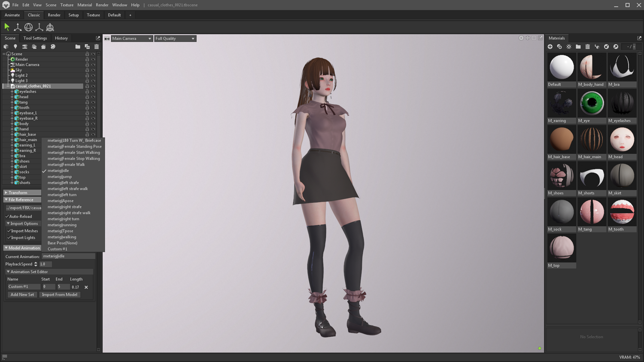Create a new material folder

point(578,47)
